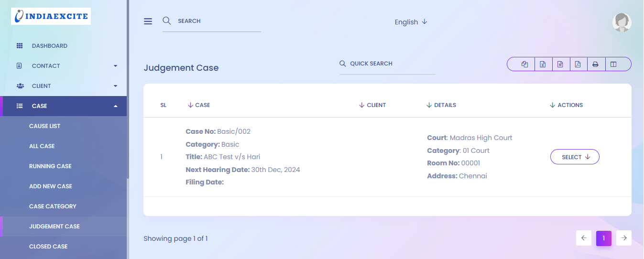Viewport: 644px width, 259px height.
Task: Open Dashboard from the sidebar
Action: (49, 46)
